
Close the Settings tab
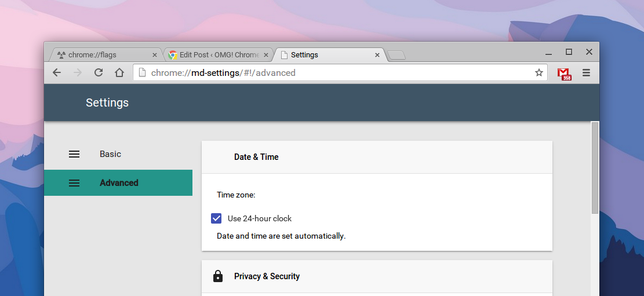click(x=377, y=55)
